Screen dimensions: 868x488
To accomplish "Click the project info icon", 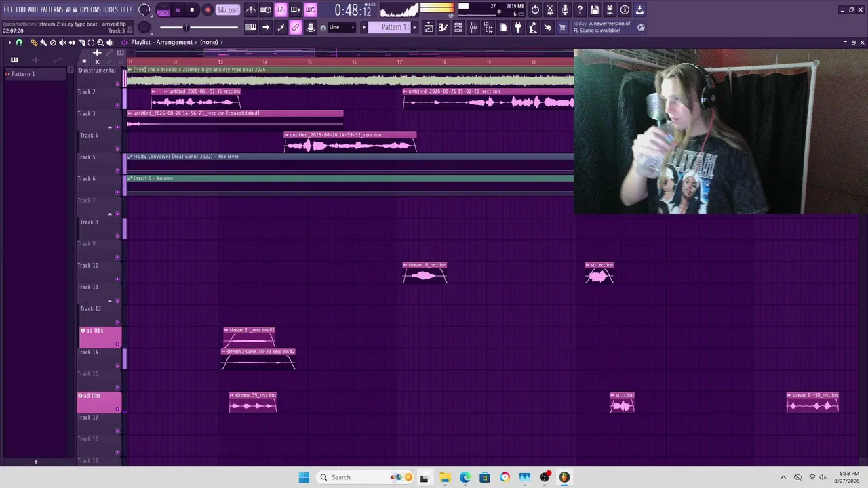I will (625, 9).
